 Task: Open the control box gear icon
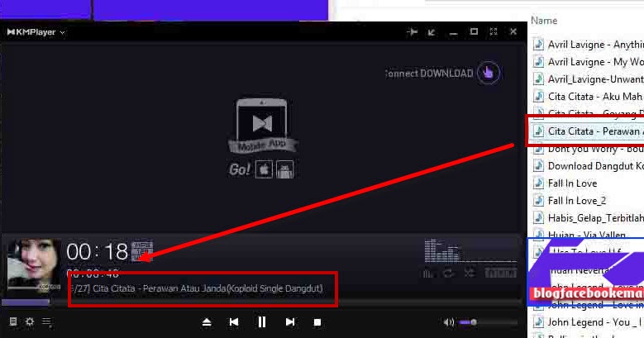30,321
